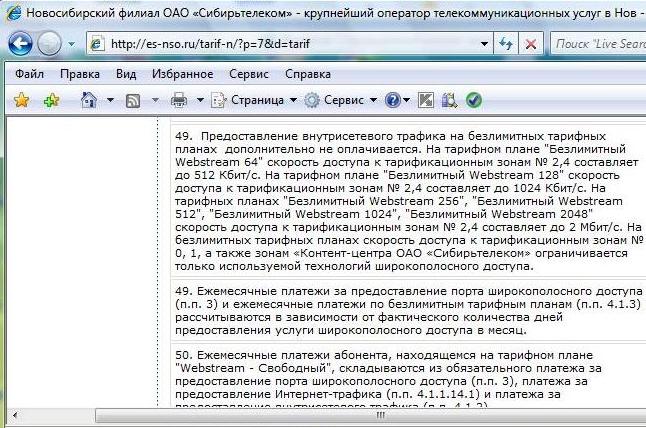The width and height of the screenshot is (646, 428).
Task: Open the recent pages dropdown arrow
Action: pyautogui.click(x=72, y=44)
